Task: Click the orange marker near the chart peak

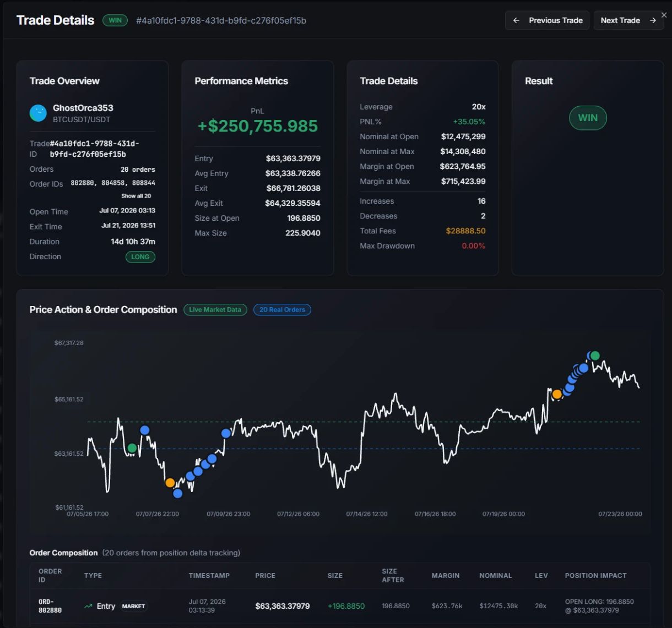Action: click(557, 394)
